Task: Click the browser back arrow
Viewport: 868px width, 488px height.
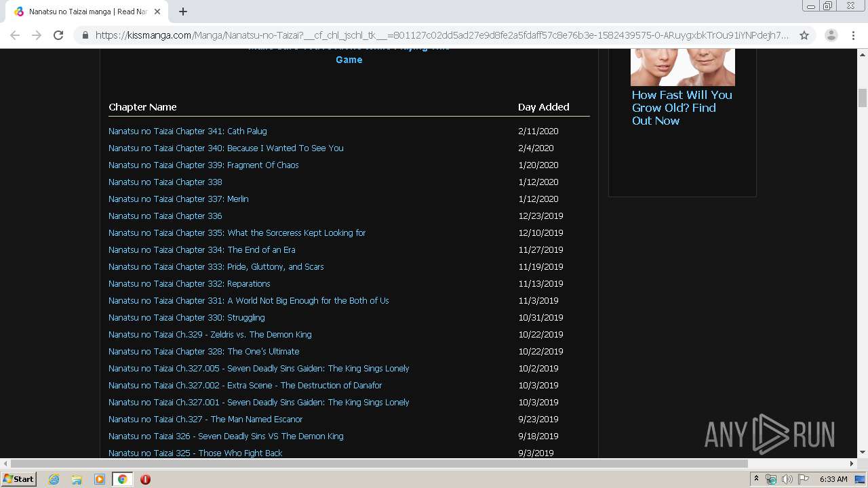Action: click(15, 35)
